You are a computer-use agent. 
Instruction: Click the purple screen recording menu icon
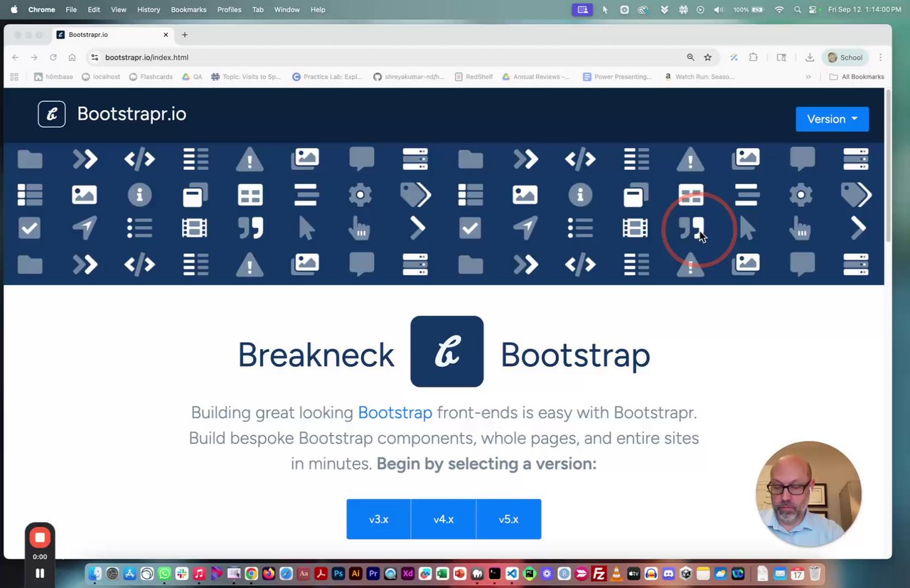(582, 9)
